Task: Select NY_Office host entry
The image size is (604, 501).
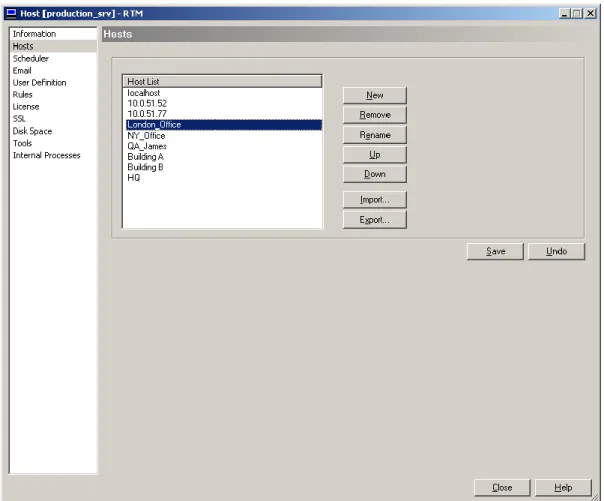Action: [x=222, y=136]
